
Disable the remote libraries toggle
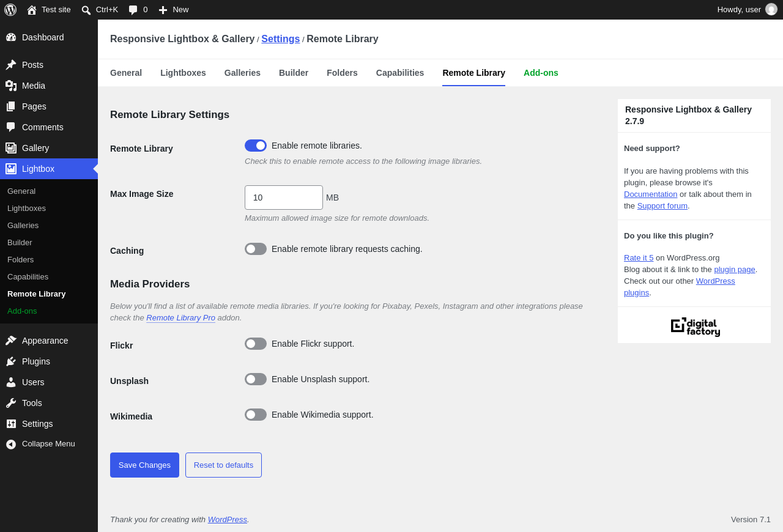click(x=256, y=146)
